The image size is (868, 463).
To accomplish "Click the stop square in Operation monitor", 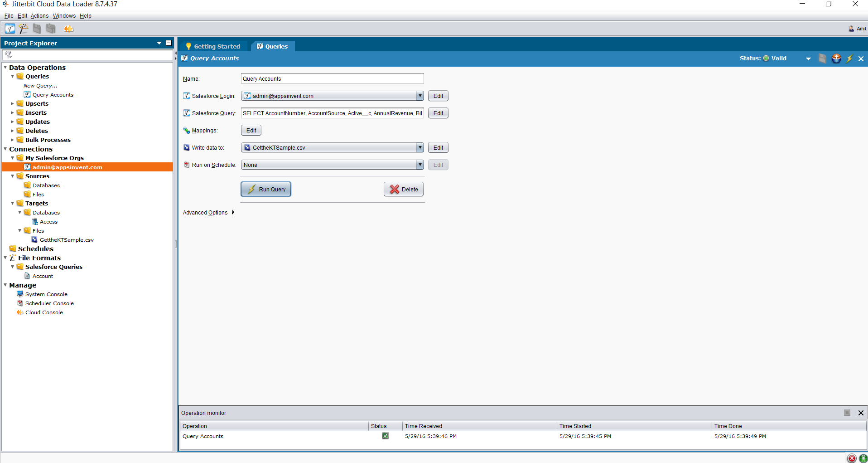I will pos(847,413).
